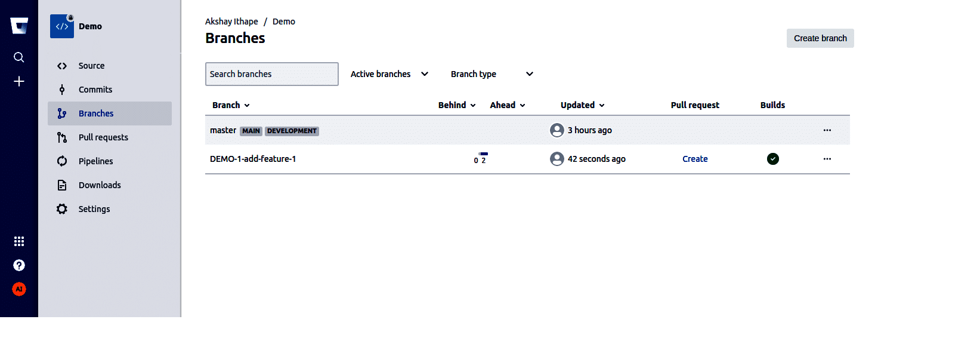The image size is (980, 353).
Task: Sort by the Branch column header
Action: tap(231, 105)
